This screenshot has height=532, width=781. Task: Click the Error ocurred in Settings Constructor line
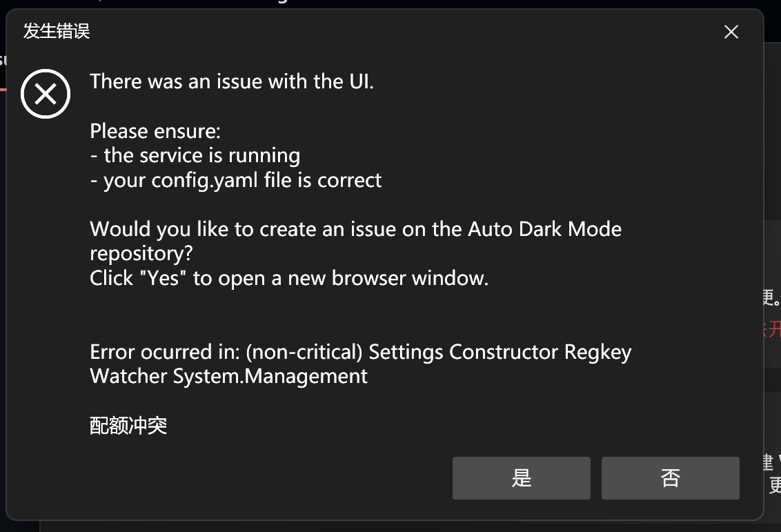[359, 351]
